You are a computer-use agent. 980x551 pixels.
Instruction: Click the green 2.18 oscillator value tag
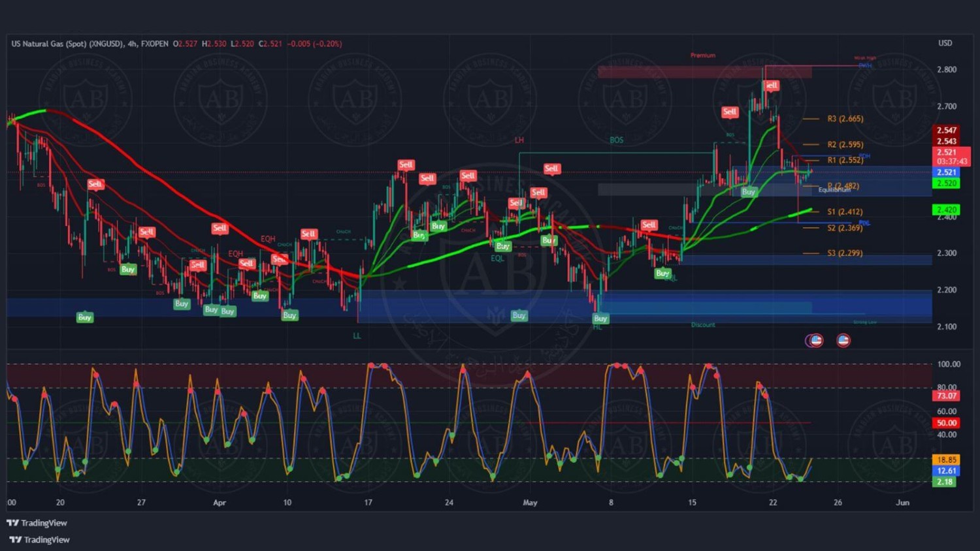click(x=945, y=482)
